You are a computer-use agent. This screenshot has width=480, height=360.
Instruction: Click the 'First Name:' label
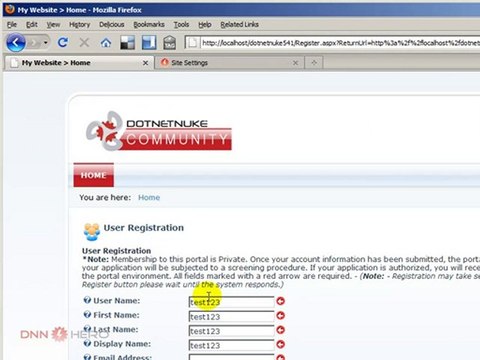tap(116, 315)
